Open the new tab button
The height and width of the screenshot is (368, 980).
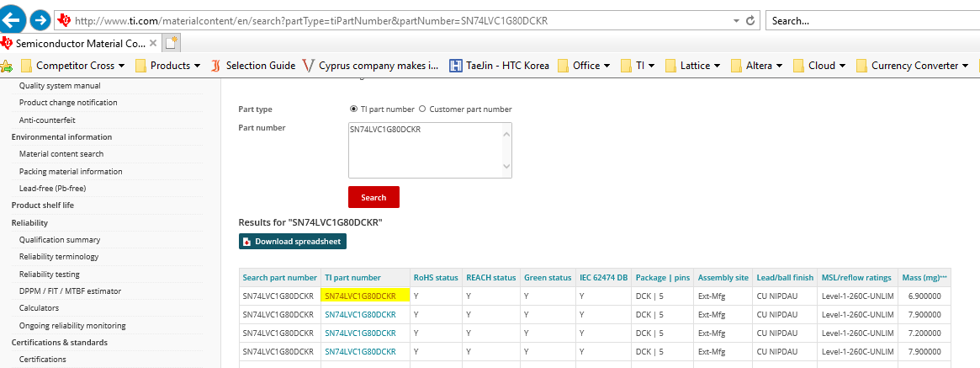click(x=172, y=43)
